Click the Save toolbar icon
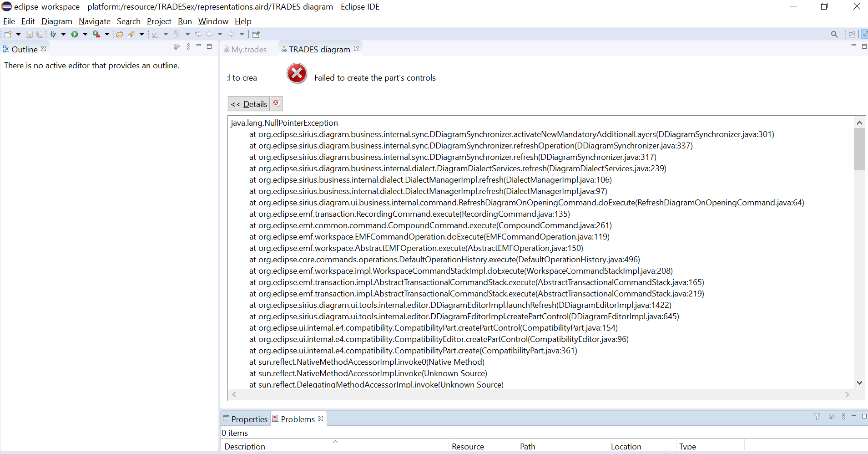 pyautogui.click(x=29, y=34)
